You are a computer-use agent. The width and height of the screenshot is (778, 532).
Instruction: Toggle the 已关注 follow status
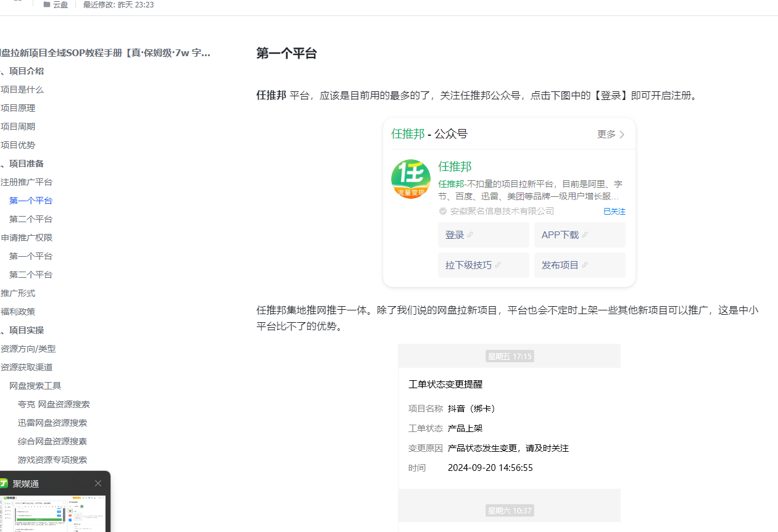614,212
